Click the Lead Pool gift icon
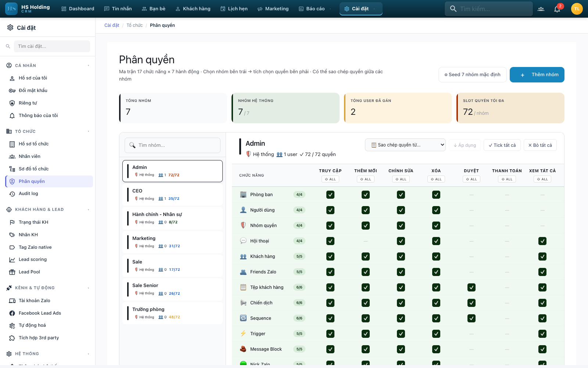Image resolution: width=588 pixels, height=368 pixels. coord(12,272)
